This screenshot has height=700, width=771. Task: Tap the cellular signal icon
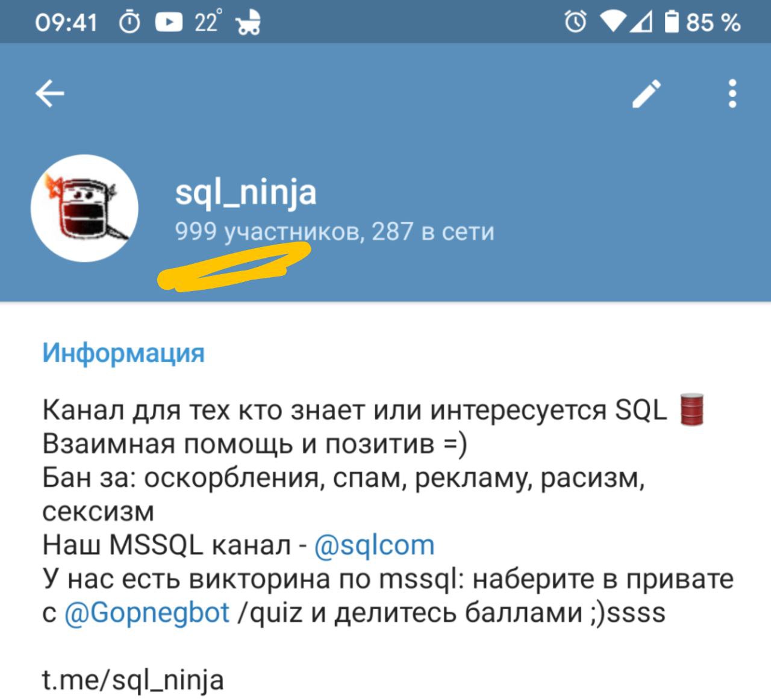[641, 23]
